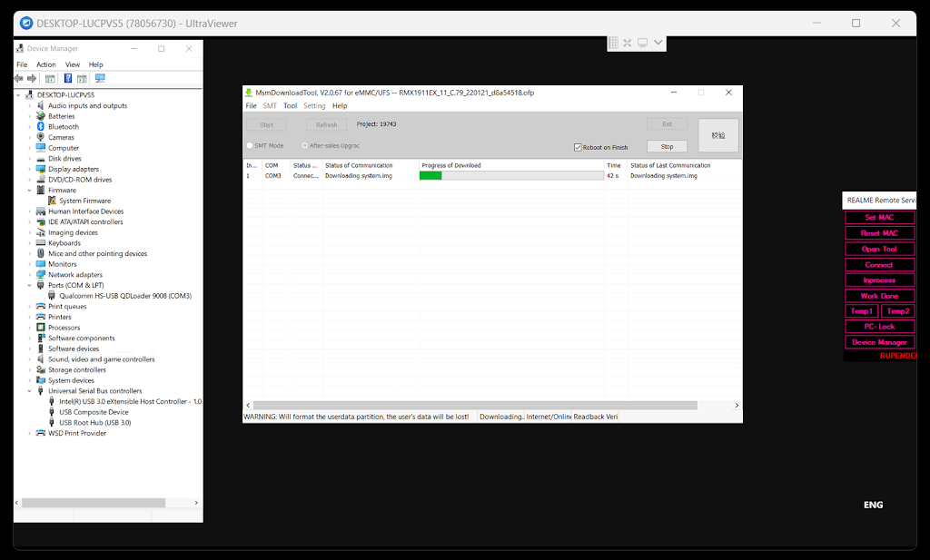
Task: Click the UltraViewer grid icon in top toolbar
Action: [x=614, y=43]
